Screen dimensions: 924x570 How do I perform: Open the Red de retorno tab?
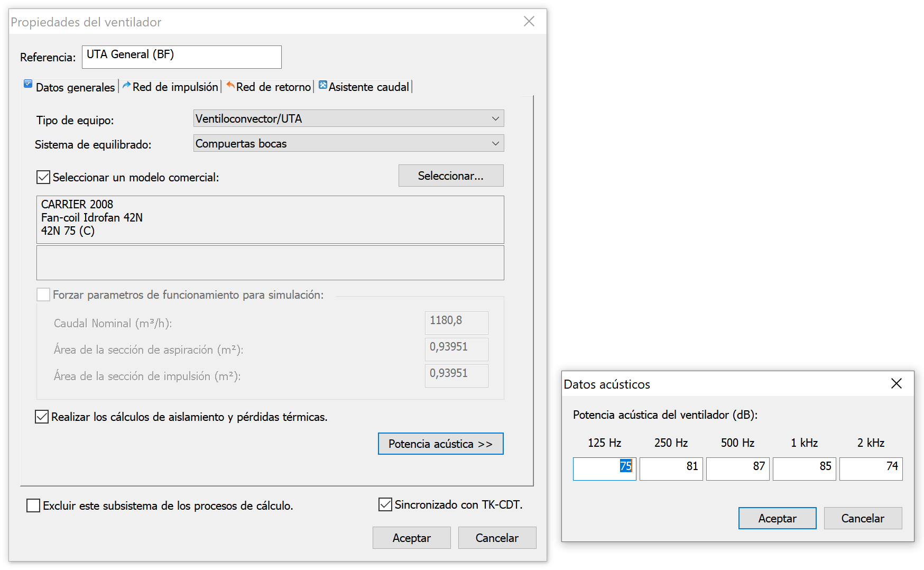(269, 87)
